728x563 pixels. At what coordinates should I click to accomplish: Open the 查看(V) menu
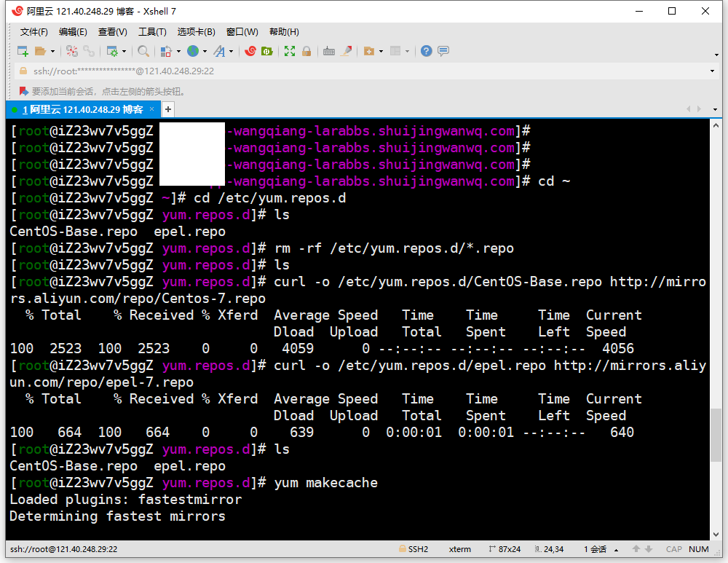click(113, 32)
